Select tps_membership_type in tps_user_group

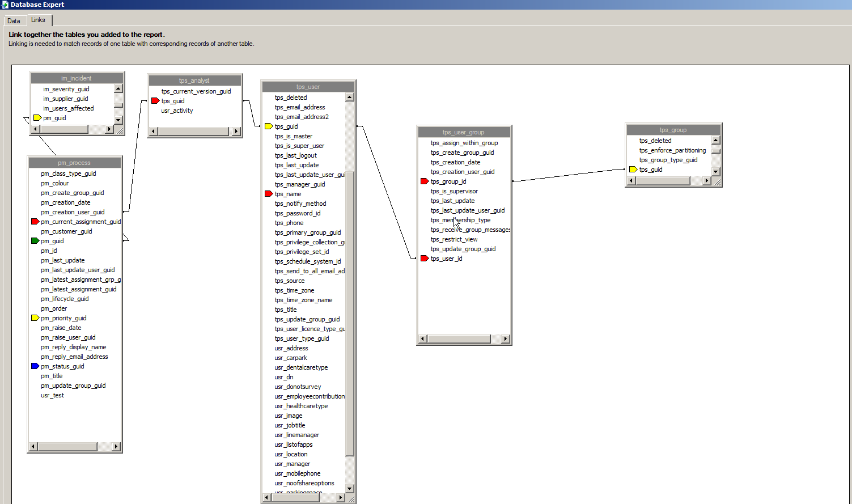tap(460, 220)
